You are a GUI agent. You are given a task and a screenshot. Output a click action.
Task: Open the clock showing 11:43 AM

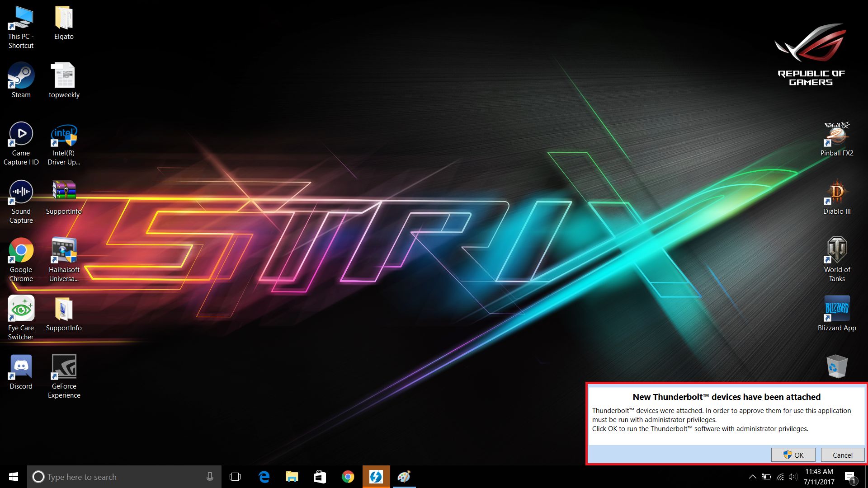tap(819, 477)
